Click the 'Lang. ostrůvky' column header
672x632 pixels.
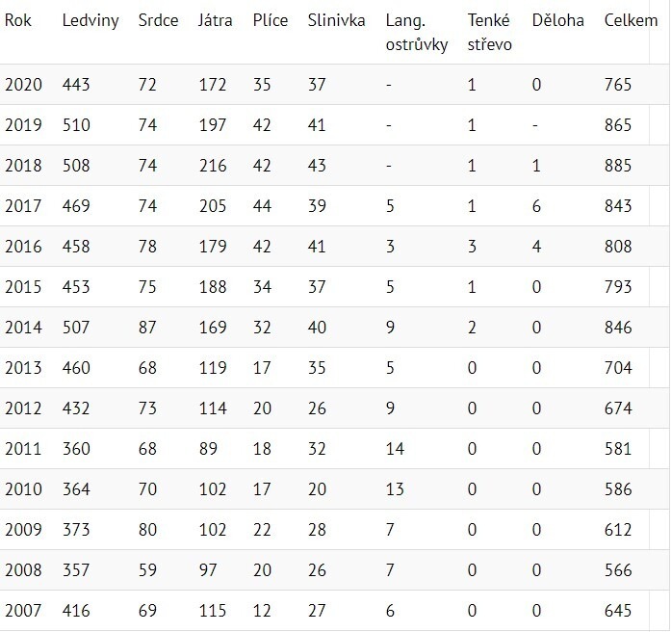[416, 32]
